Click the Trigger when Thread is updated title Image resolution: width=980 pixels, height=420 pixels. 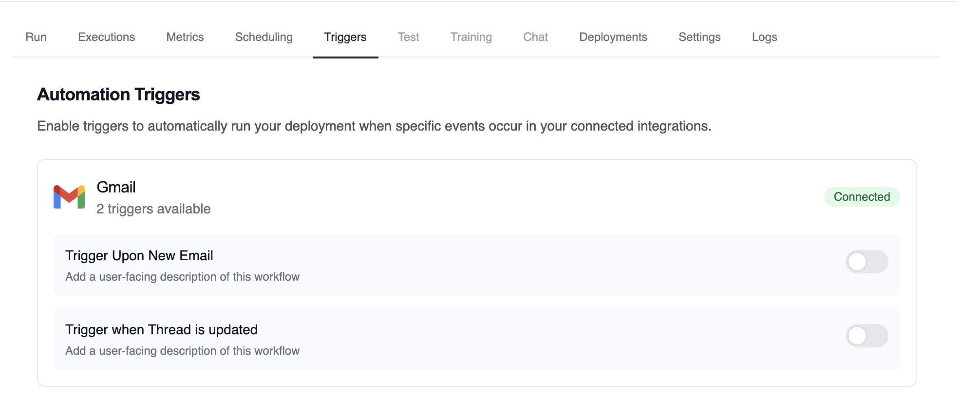click(x=161, y=330)
